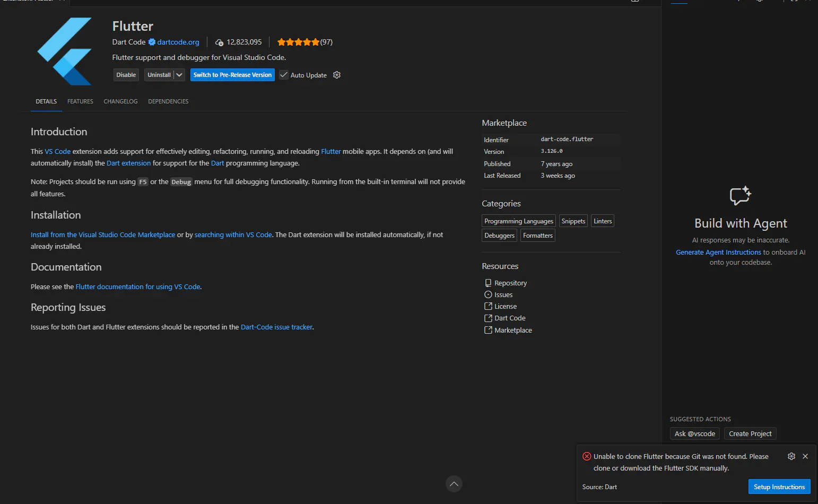Image resolution: width=818 pixels, height=504 pixels.
Task: Click the Ask @vscode suggested action
Action: 695,433
